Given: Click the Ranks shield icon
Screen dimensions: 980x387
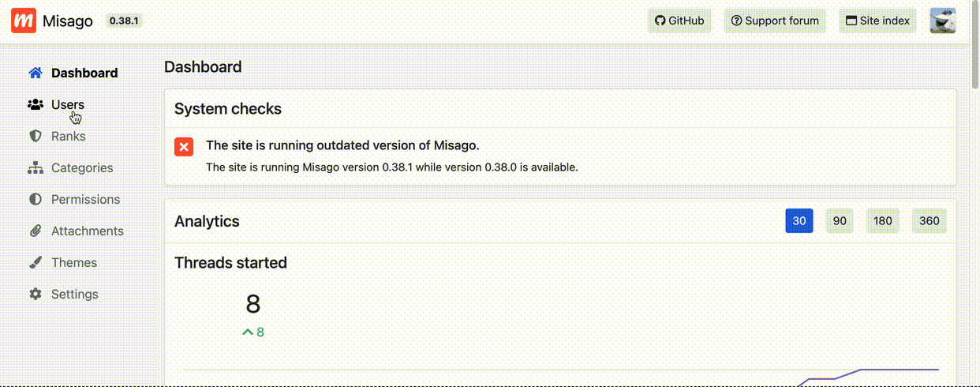Looking at the screenshot, I should click(x=35, y=136).
